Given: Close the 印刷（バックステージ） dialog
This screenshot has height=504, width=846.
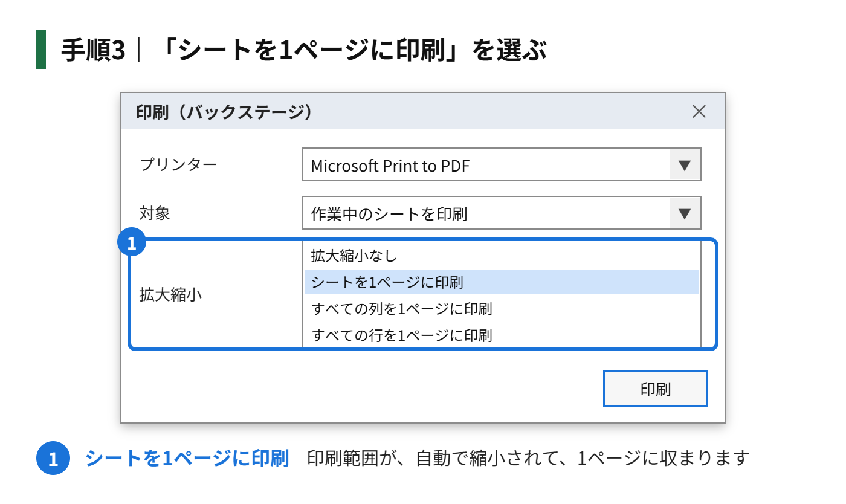Looking at the screenshot, I should [699, 112].
